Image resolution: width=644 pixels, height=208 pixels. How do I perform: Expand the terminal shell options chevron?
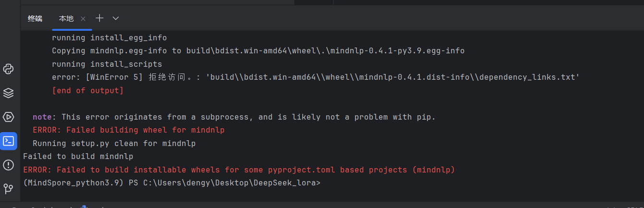click(x=115, y=18)
